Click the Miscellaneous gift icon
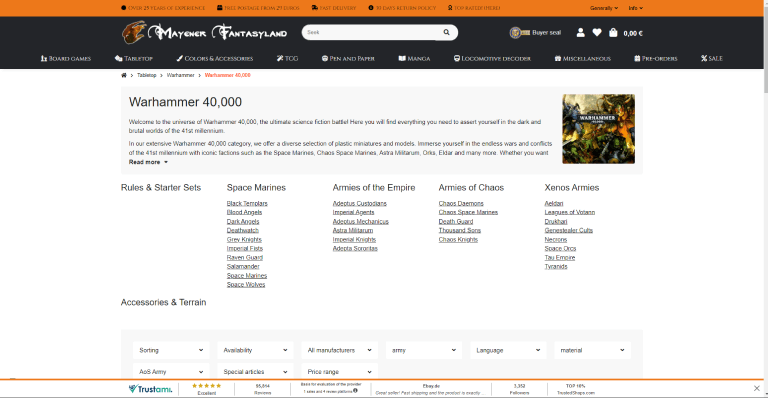 557,58
